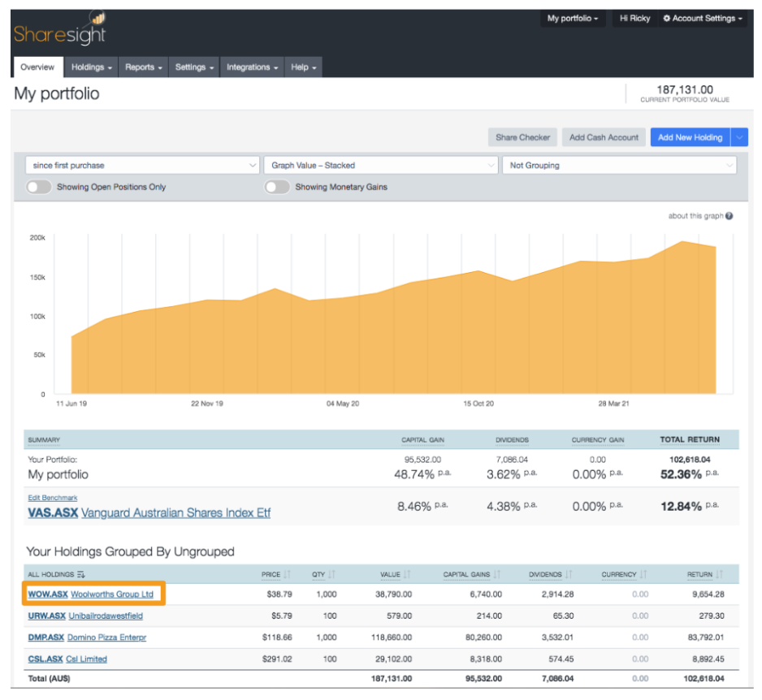Click the 12.84% benchmark total return
Screen dimensions: 762x700
(x=681, y=507)
